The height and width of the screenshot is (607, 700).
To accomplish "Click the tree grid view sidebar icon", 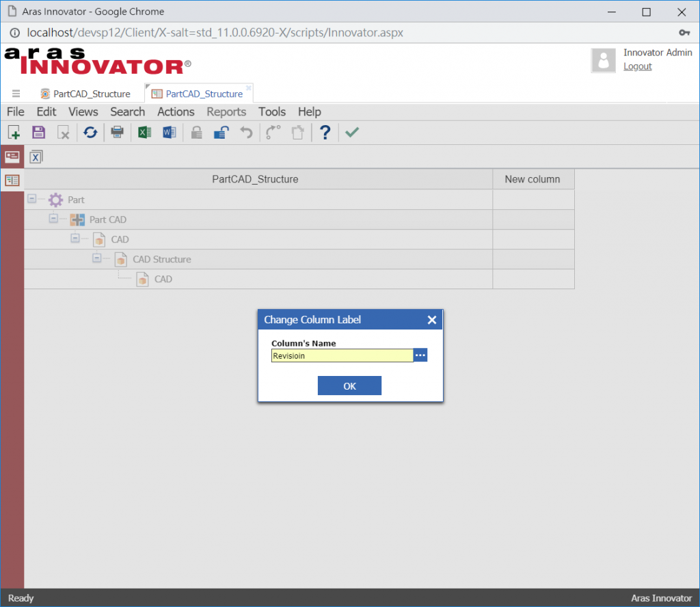I will click(x=12, y=180).
